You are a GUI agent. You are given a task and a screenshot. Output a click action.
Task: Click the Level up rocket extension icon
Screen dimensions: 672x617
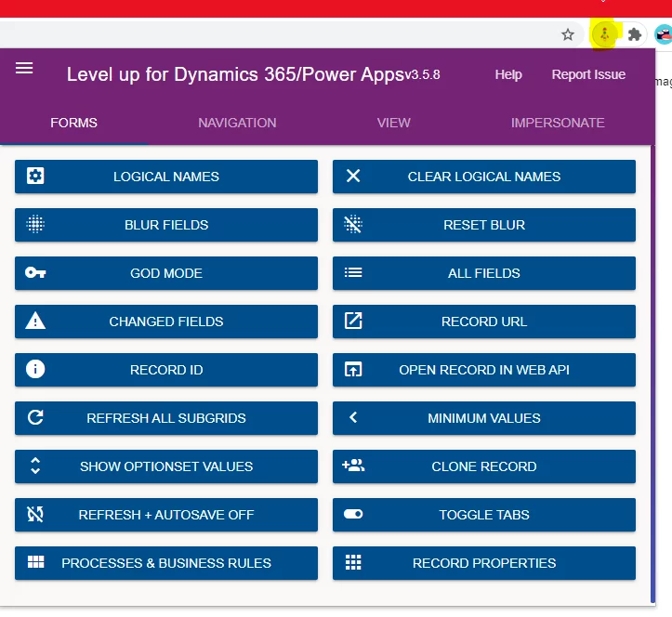click(604, 34)
